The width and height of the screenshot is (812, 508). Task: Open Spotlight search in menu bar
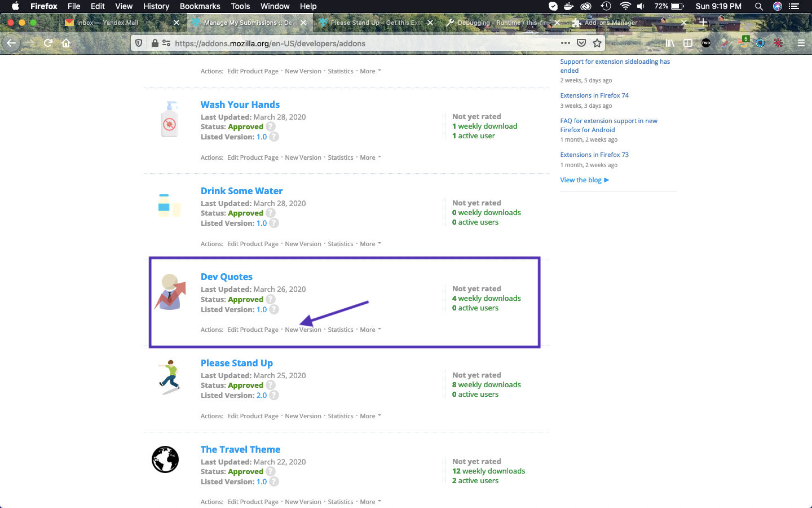click(759, 6)
